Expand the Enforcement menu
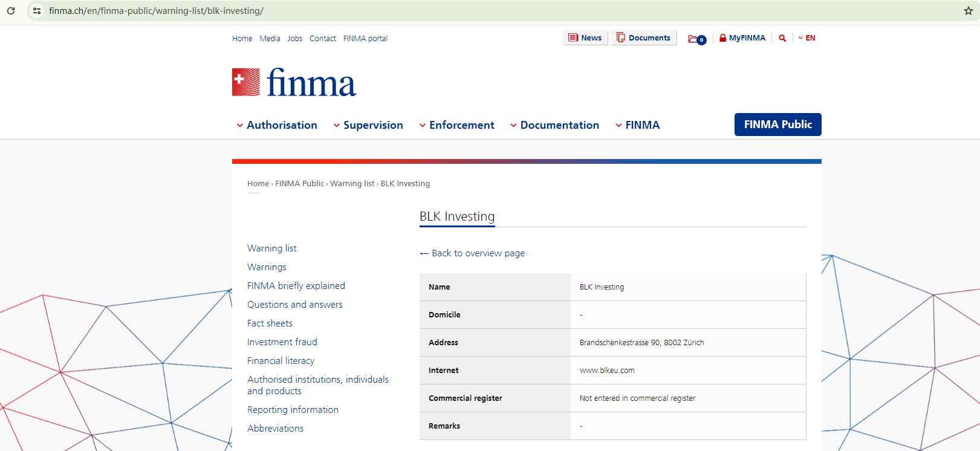This screenshot has width=980, height=451. [x=457, y=125]
